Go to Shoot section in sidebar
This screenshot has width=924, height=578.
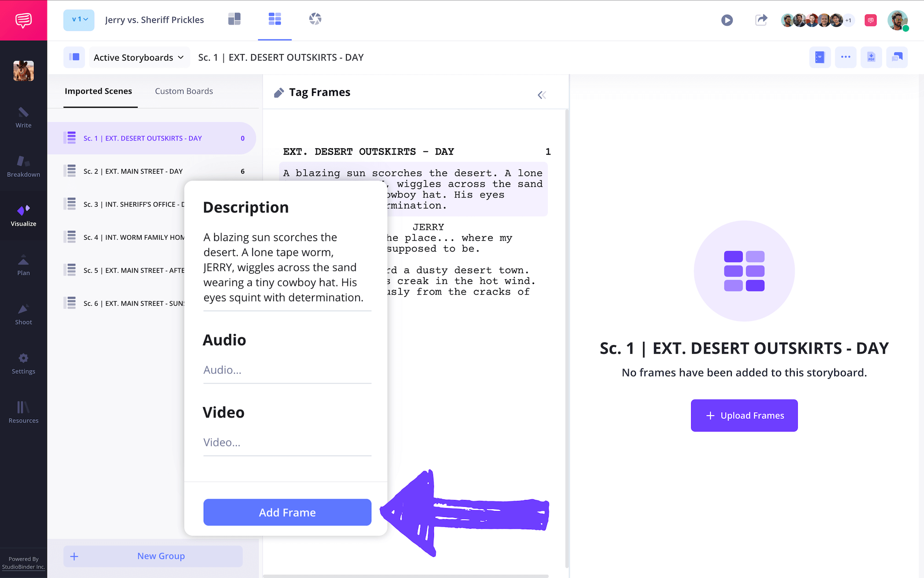coord(23,315)
